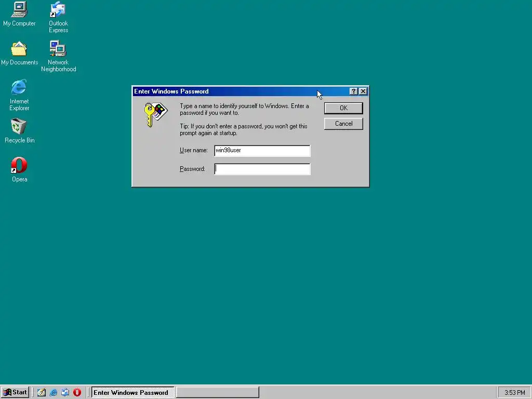
Task: Click the 'Tip: If you don't enter' text
Action: point(244,129)
